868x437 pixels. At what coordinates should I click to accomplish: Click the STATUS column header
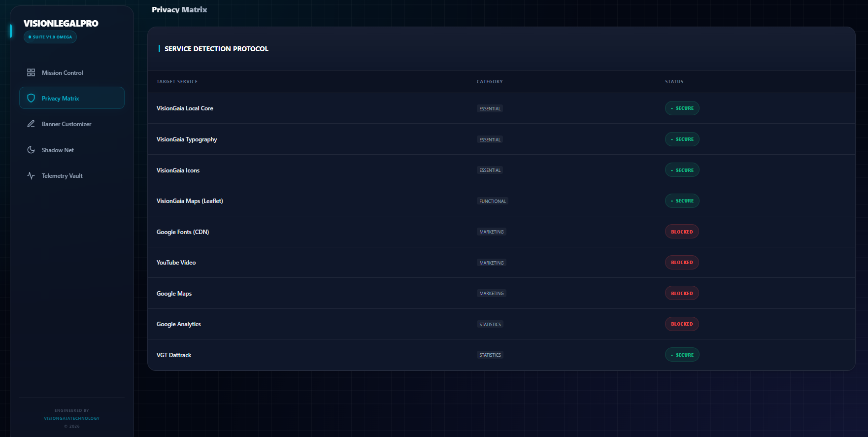(674, 82)
